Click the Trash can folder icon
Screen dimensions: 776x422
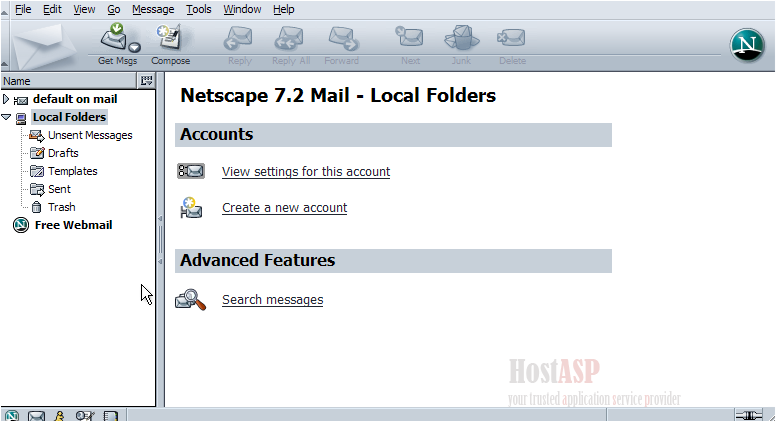[37, 207]
